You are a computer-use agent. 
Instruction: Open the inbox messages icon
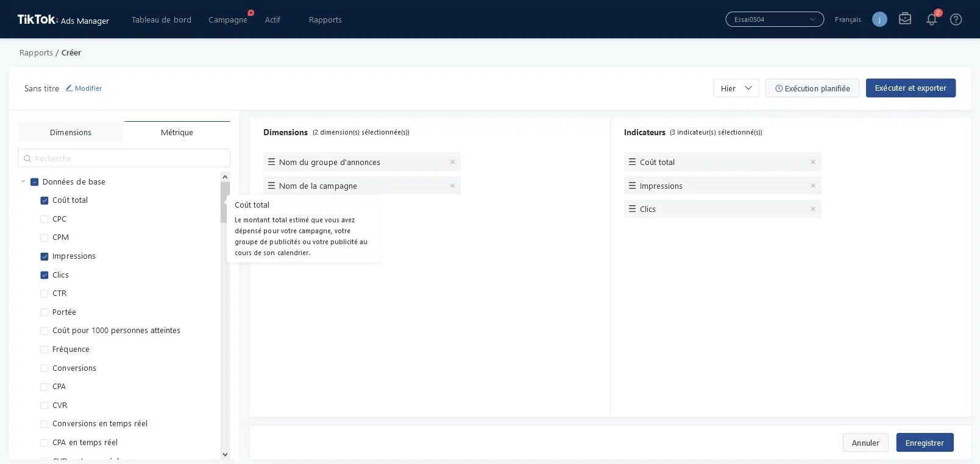click(905, 19)
